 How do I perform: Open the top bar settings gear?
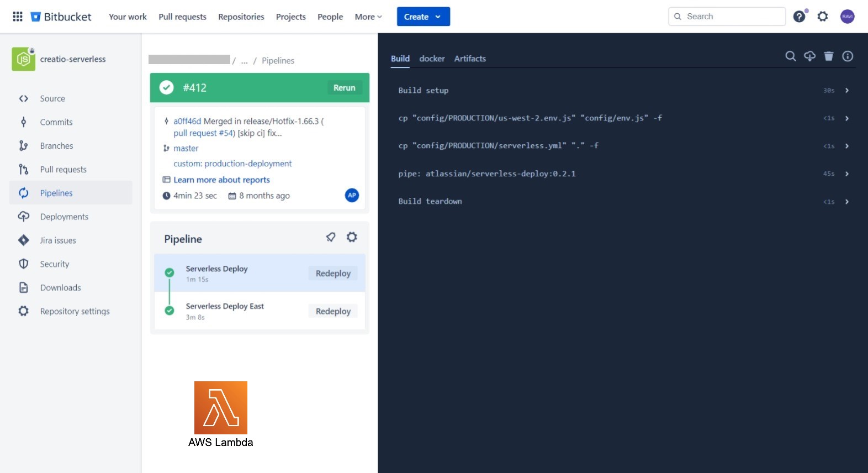click(x=823, y=17)
